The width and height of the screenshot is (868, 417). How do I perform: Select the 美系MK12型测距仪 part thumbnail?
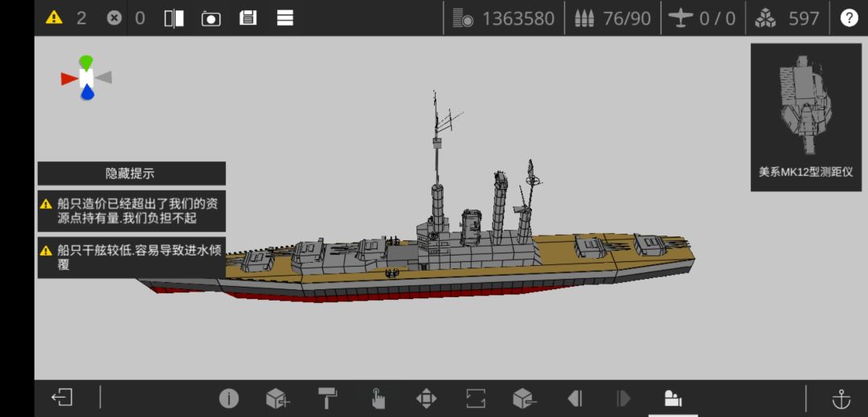pos(806,118)
